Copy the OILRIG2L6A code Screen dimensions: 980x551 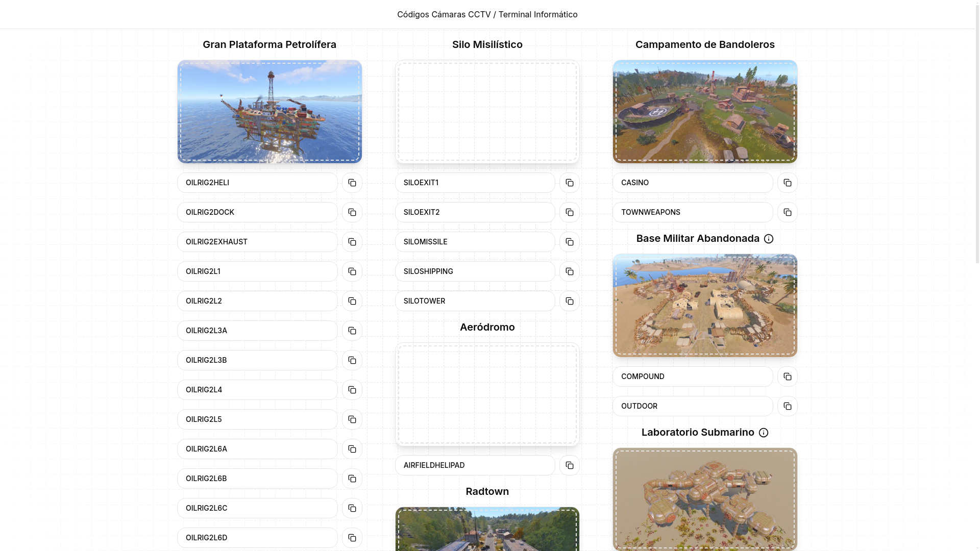(x=352, y=449)
